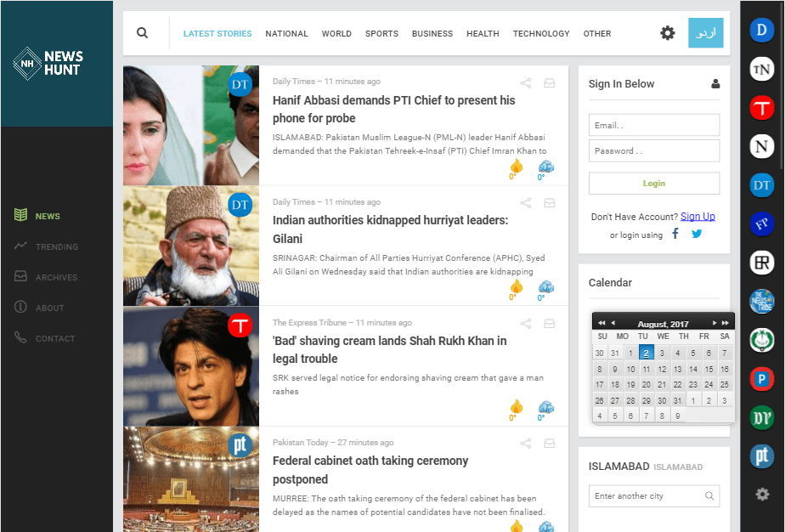
Task: Click search magnifier in city field
Action: click(709, 496)
